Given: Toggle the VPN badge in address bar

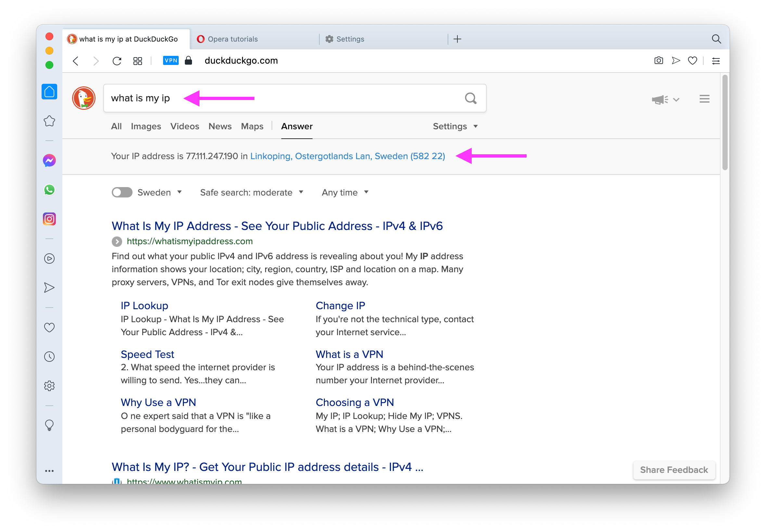Looking at the screenshot, I should pyautogui.click(x=171, y=61).
